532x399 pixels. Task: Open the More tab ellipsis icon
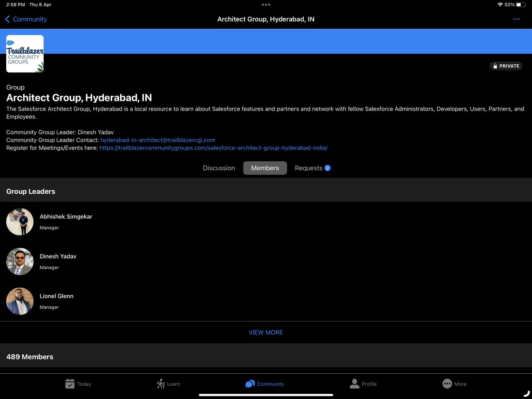[x=447, y=384]
